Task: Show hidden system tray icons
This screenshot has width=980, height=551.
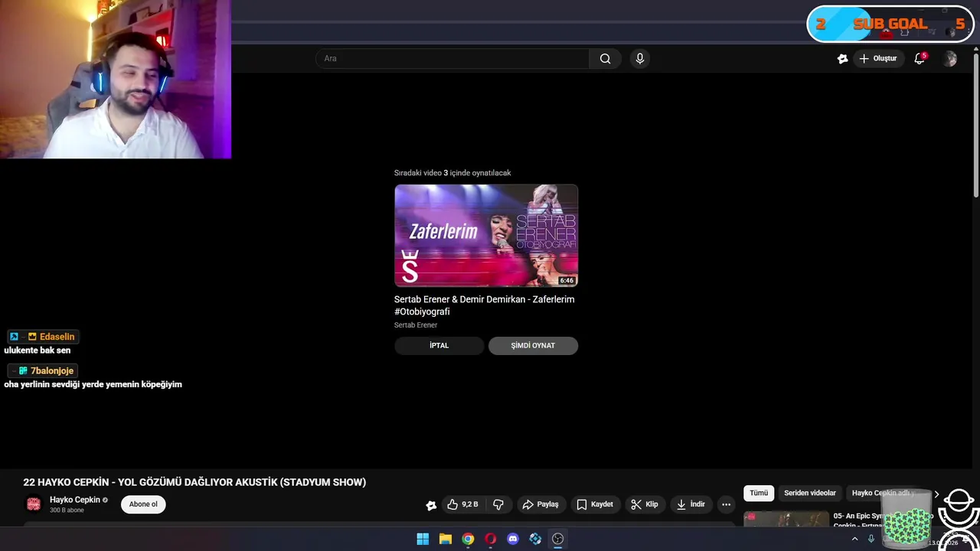Action: 854,539
